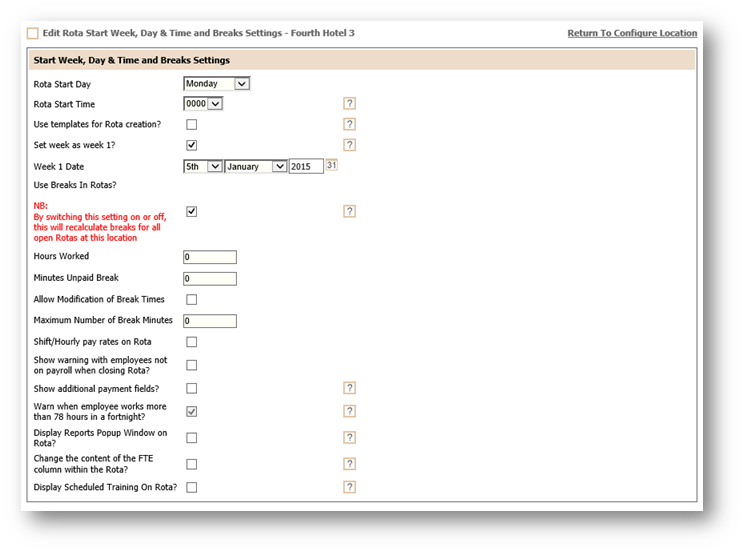This screenshot has width=745, height=553.
Task: Click Return To Configure Location link
Action: tap(632, 33)
